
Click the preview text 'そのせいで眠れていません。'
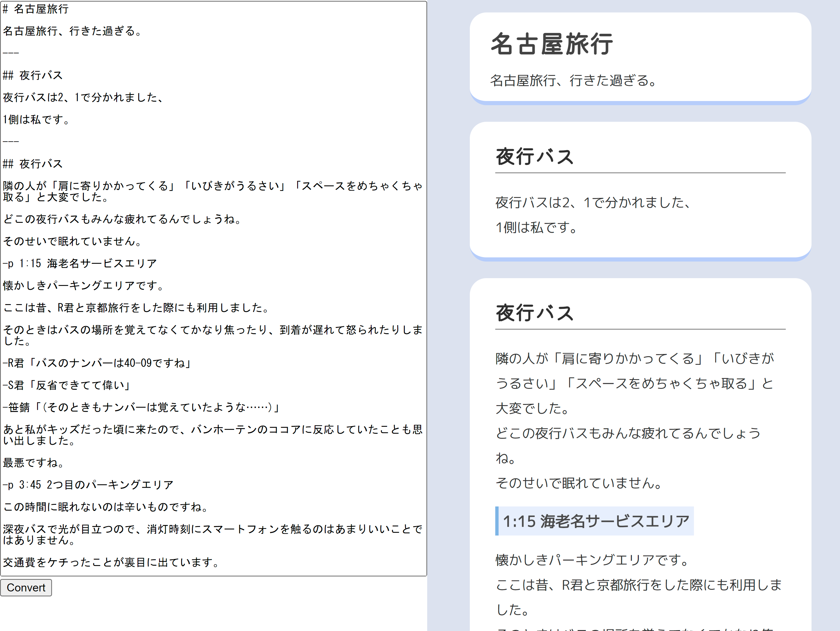(x=579, y=483)
